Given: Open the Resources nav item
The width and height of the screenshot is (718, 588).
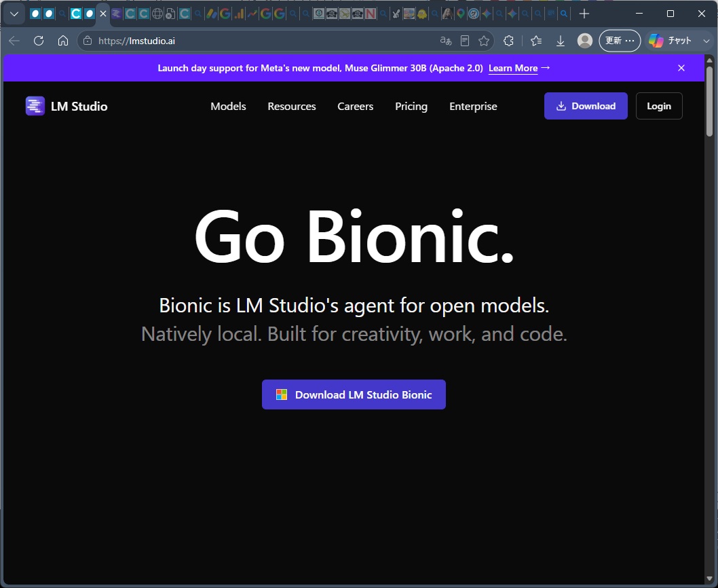Looking at the screenshot, I should 292,107.
